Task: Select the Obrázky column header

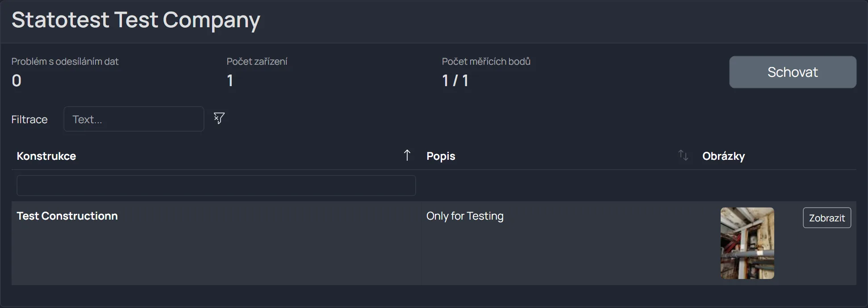Action: (723, 156)
